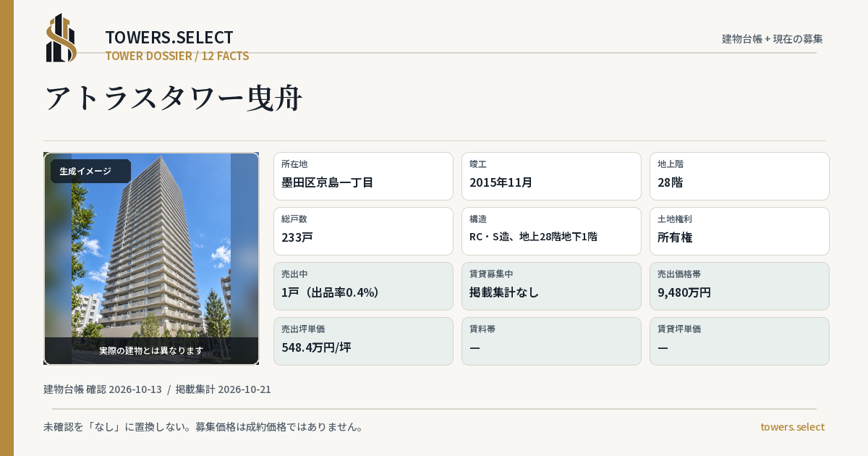
Task: Click the 建物台帳 + 現在の募集 header label
Action: 773,38
